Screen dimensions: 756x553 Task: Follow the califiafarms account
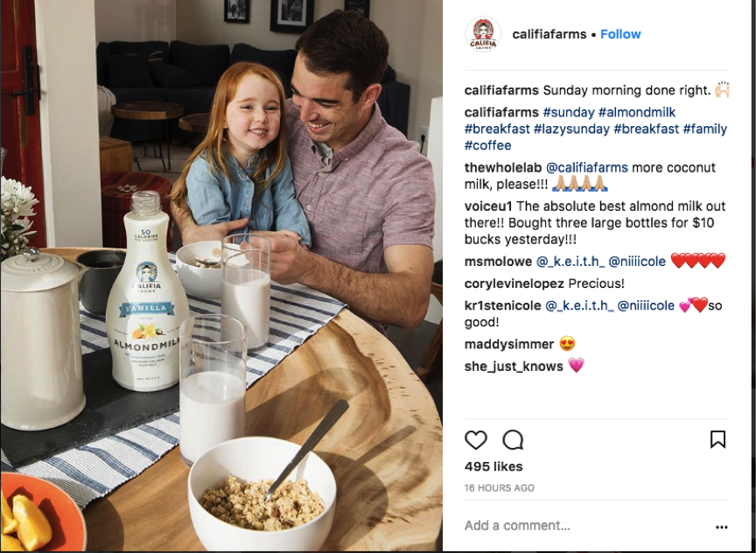pyautogui.click(x=620, y=34)
